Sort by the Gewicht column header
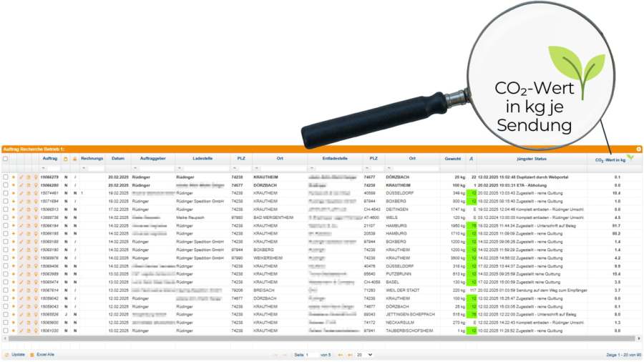Image resolution: width=644 pixels, height=362 pixels. point(452,158)
